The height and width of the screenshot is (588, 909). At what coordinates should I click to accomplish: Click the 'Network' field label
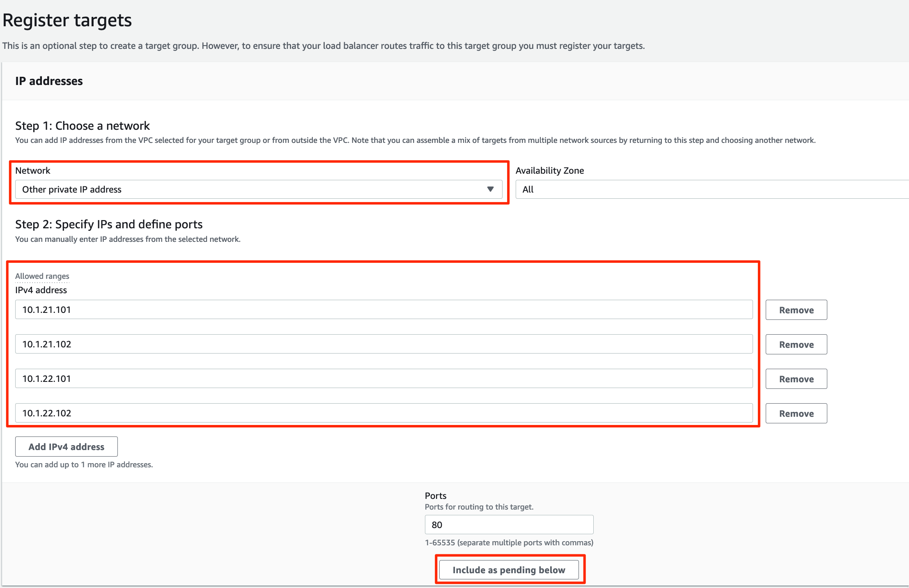tap(33, 170)
